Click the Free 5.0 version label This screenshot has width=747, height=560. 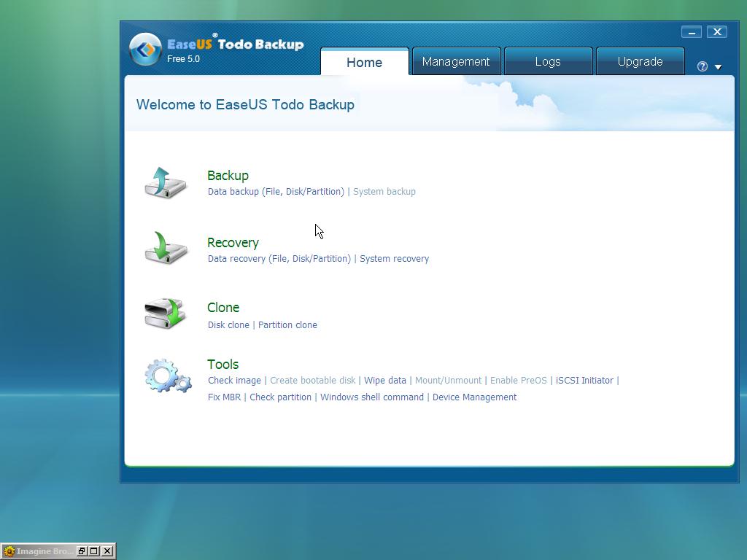[183, 59]
